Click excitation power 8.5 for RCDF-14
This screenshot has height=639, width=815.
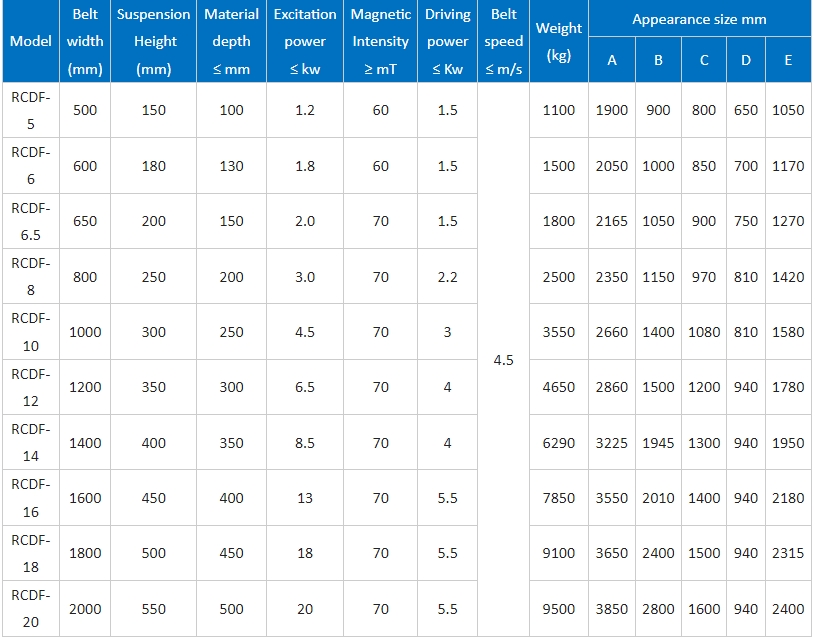pos(305,442)
